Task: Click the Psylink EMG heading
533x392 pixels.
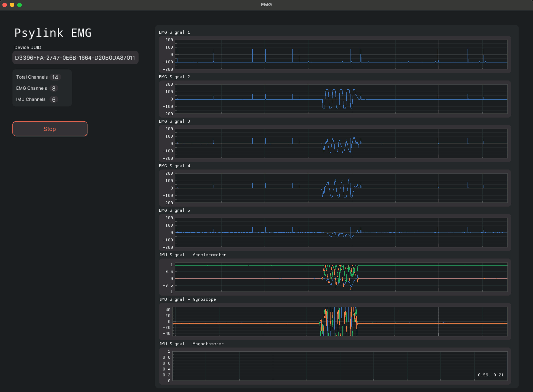Action: pos(53,33)
